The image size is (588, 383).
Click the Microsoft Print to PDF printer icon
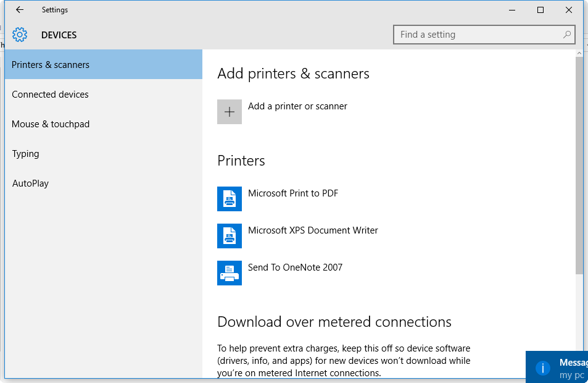[x=229, y=199]
